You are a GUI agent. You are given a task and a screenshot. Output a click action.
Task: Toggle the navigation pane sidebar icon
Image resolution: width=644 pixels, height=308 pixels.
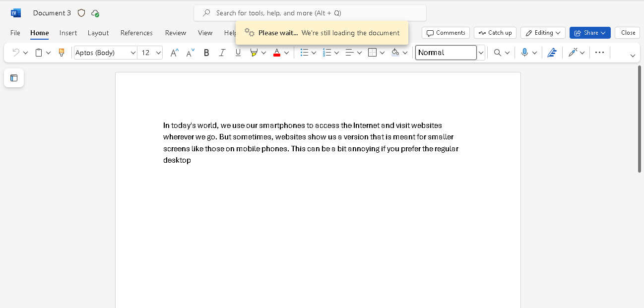pyautogui.click(x=13, y=78)
